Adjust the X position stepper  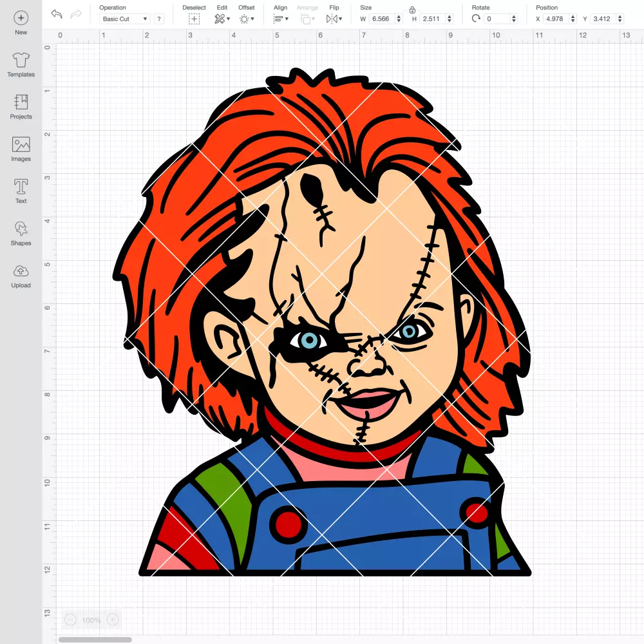click(x=573, y=19)
